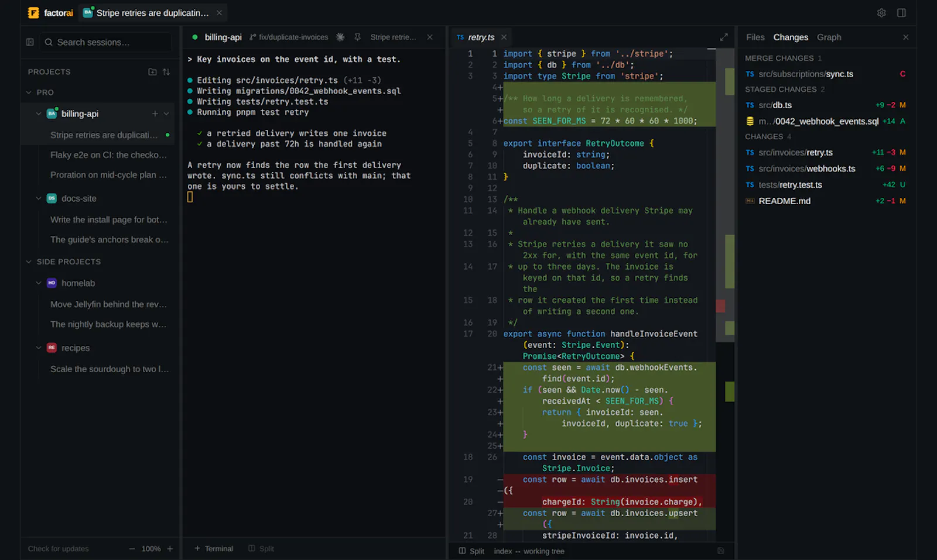Open staged file src/db.ts

[825, 105]
